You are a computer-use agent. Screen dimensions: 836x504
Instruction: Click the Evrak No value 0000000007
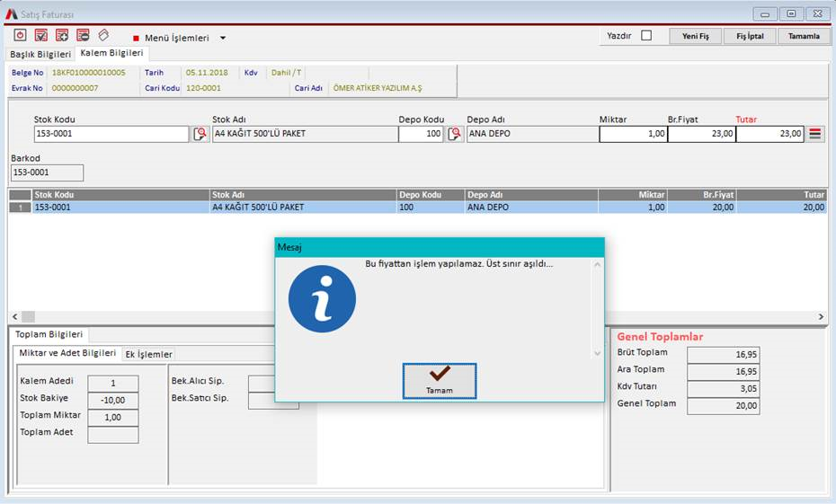tap(76, 88)
